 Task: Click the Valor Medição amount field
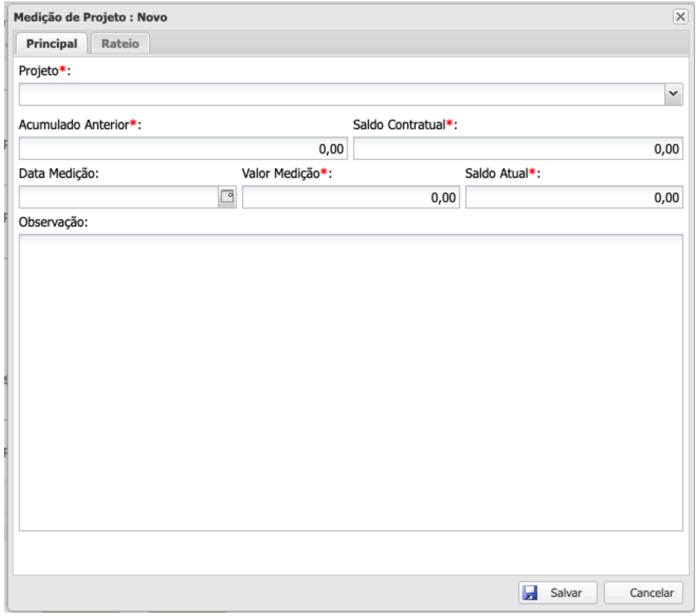click(x=351, y=197)
